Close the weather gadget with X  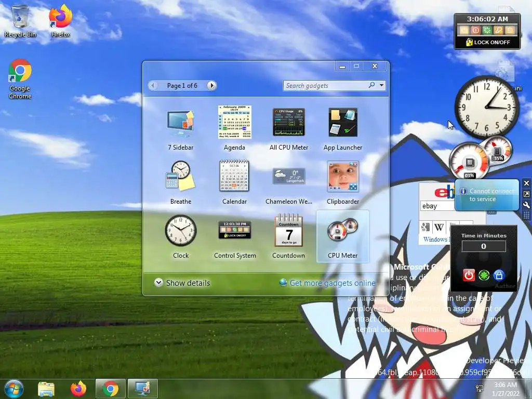[x=526, y=183]
